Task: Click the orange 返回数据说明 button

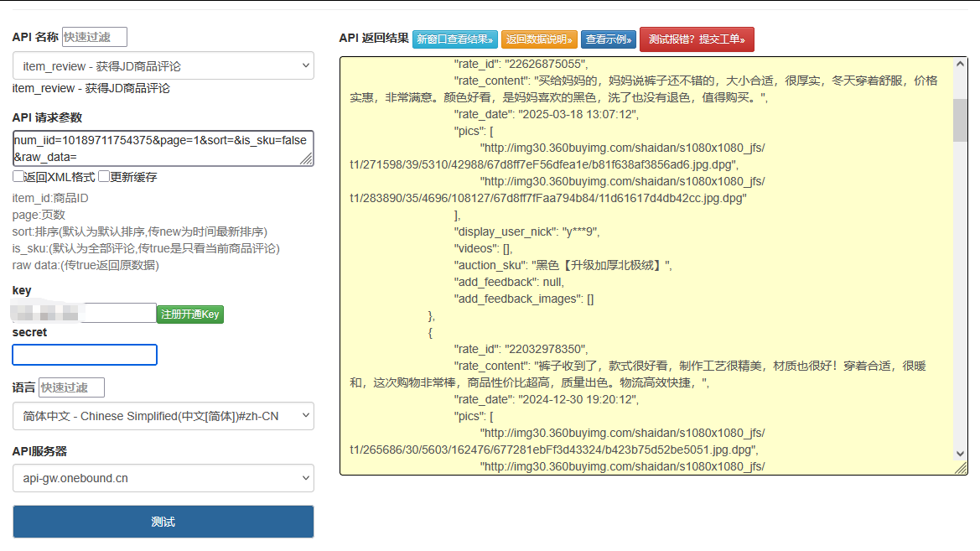Action: coord(556,39)
